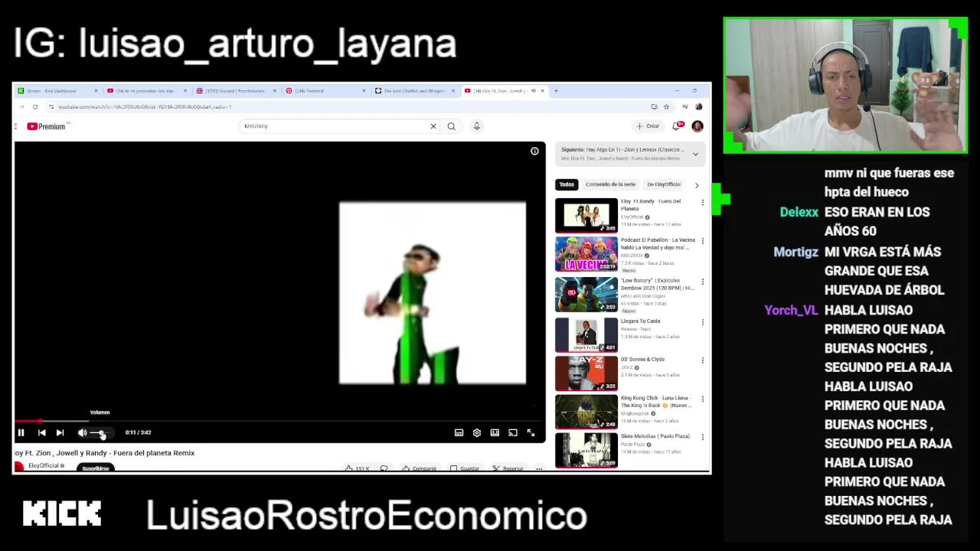980x551 pixels.
Task: Open the EloyOfficial channel name
Action: [x=44, y=465]
